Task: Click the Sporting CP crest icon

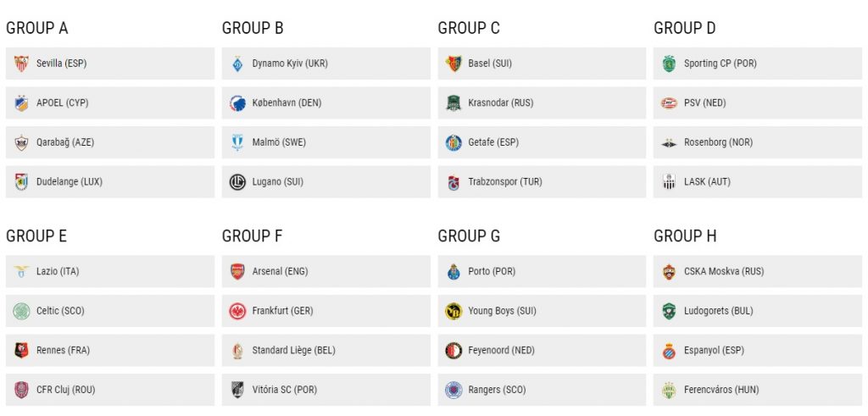Action: pyautogui.click(x=670, y=64)
